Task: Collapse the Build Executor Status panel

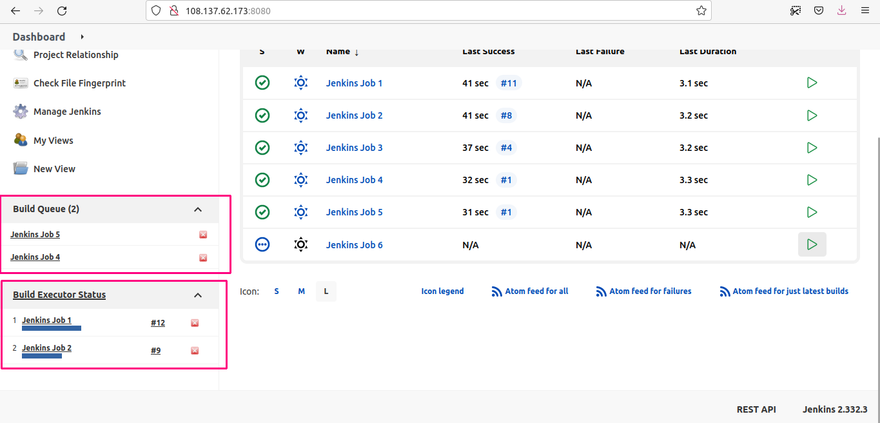Action: [198, 295]
